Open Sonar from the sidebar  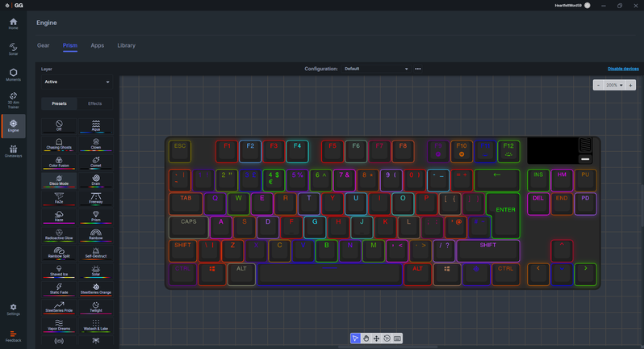13,49
